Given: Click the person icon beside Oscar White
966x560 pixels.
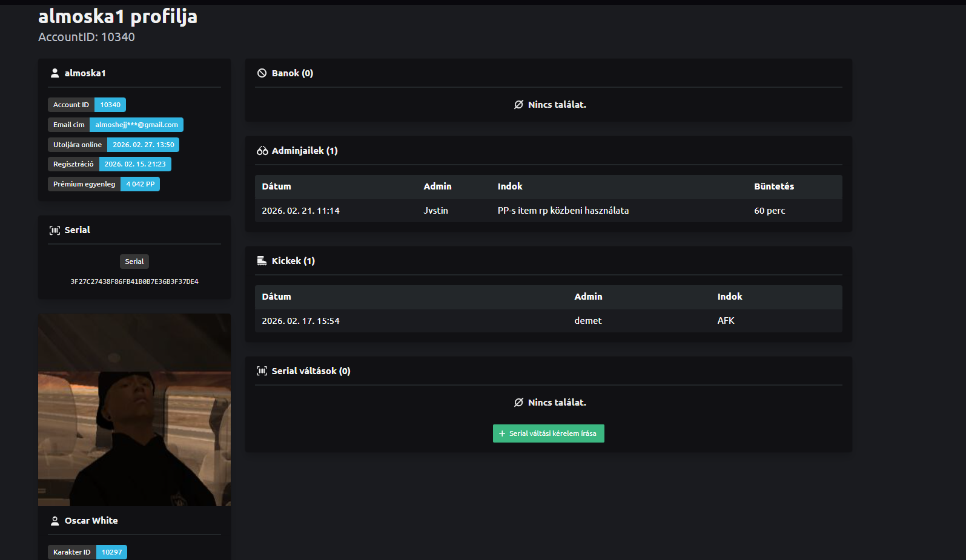Looking at the screenshot, I should pyautogui.click(x=55, y=521).
